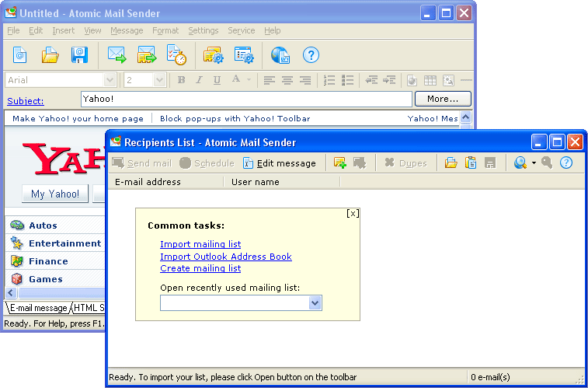Click the Finance category link
Viewport: 588px width, 388px height.
coord(48,261)
